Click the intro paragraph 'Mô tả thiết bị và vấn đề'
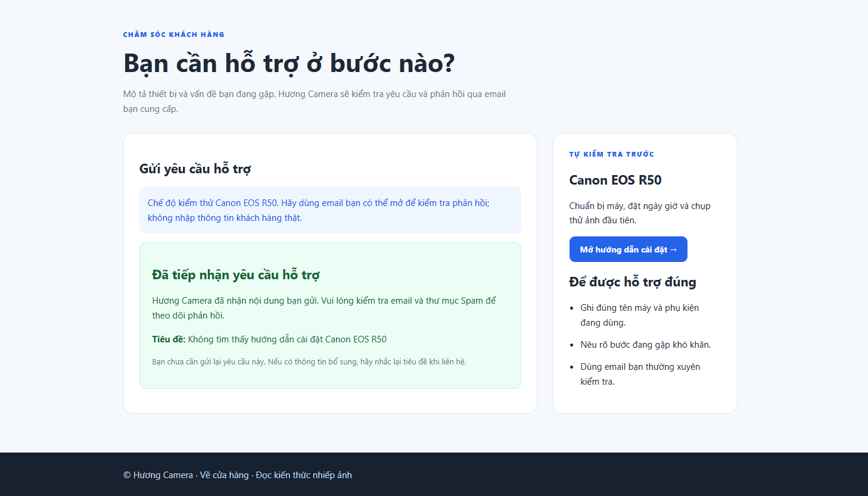868x496 pixels. 315,101
